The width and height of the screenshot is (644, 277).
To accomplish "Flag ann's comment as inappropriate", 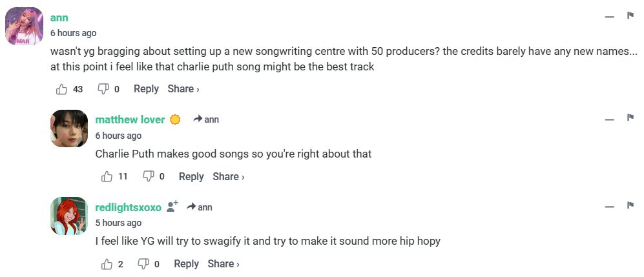I will click(630, 15).
